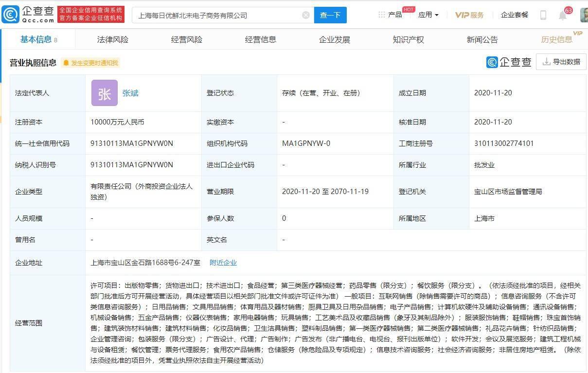Open the 产品 grid menu

pyautogui.click(x=390, y=15)
